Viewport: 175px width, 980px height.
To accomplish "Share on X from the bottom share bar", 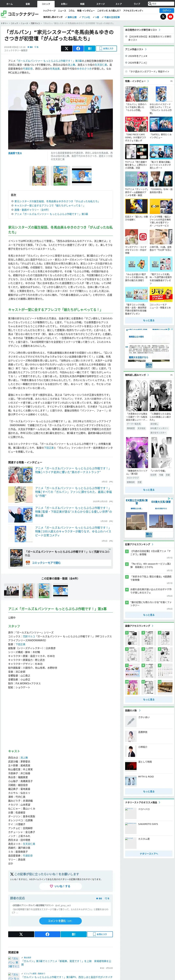I will point(21,934).
